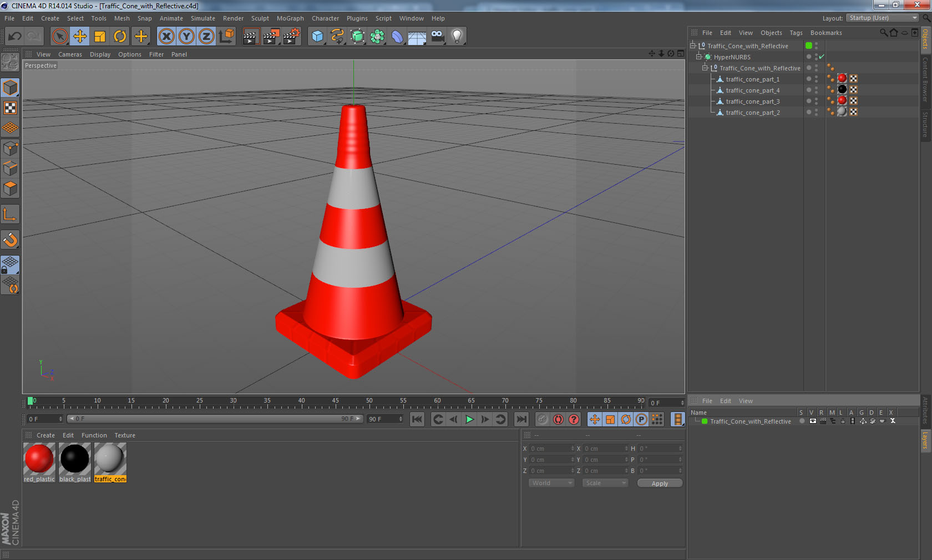Image resolution: width=932 pixels, height=560 pixels.
Task: Collapse the top Traffic_Cone_with_Reflective root object
Action: tap(693, 46)
